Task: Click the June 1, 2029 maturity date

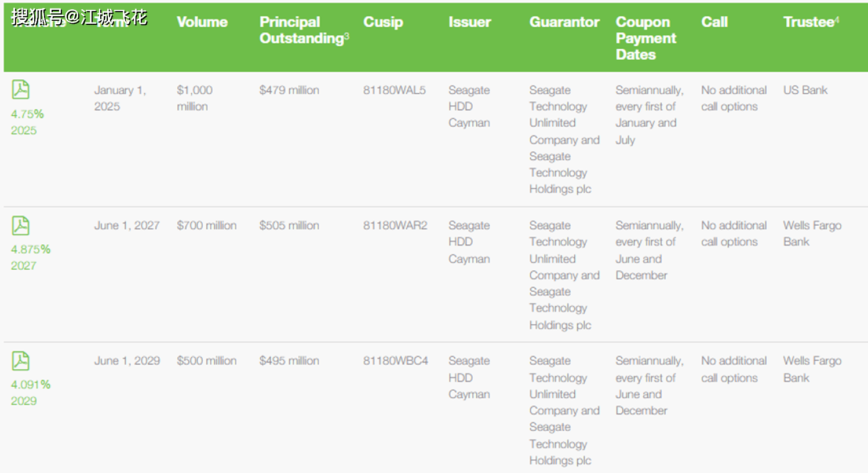Action: 127,361
